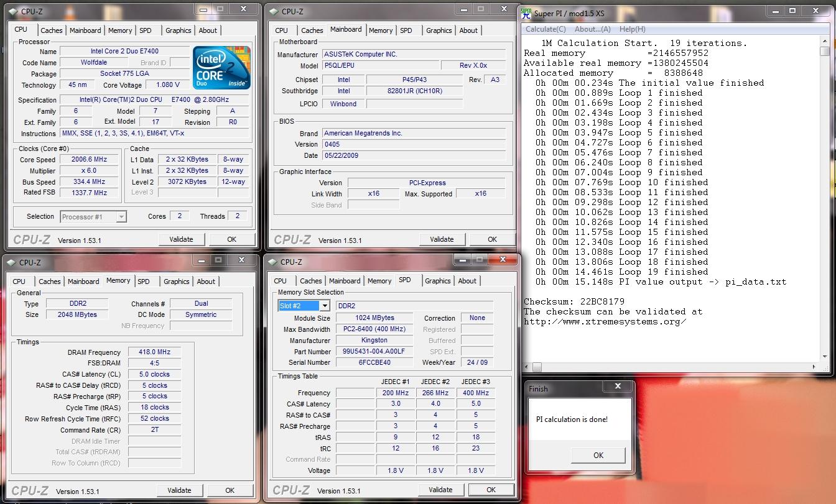Click OK in the SPD window

491,490
